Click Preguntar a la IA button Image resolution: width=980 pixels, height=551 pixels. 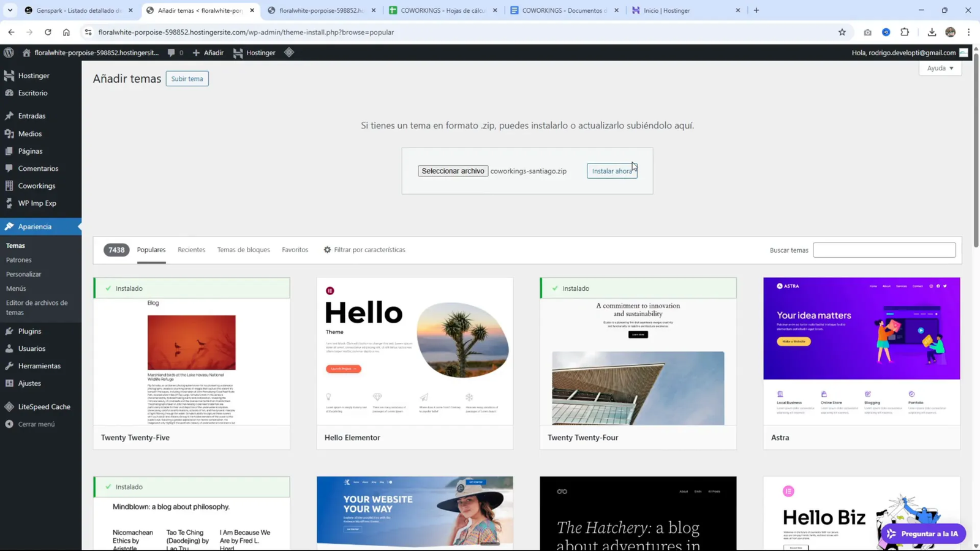pyautogui.click(x=923, y=534)
